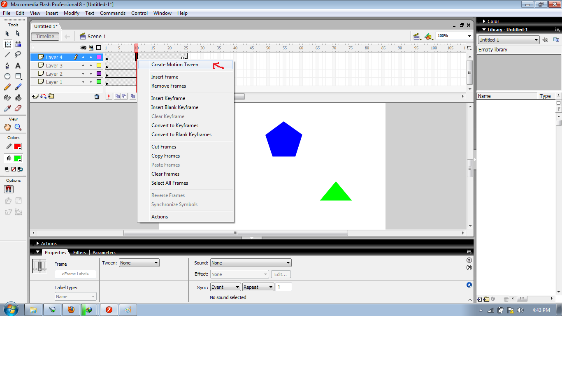
Task: Select the Zoom tool in the View section
Action: point(18,127)
